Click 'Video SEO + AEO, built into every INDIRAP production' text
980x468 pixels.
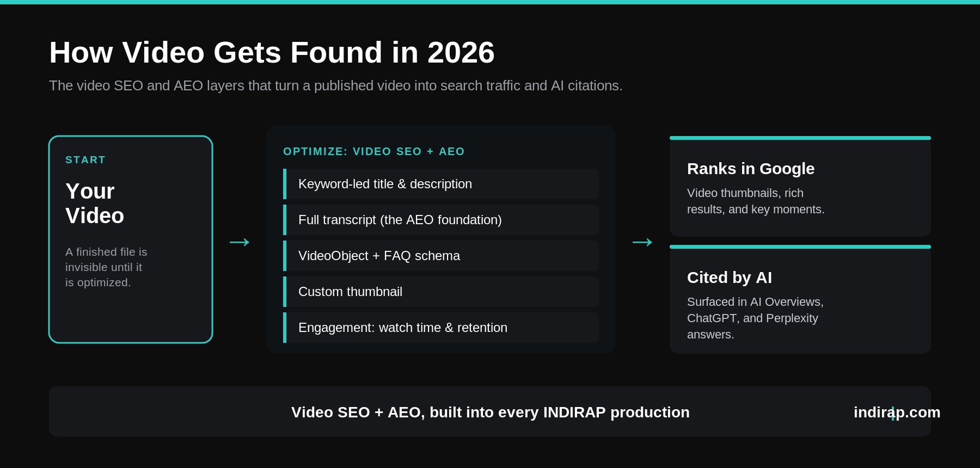(491, 412)
